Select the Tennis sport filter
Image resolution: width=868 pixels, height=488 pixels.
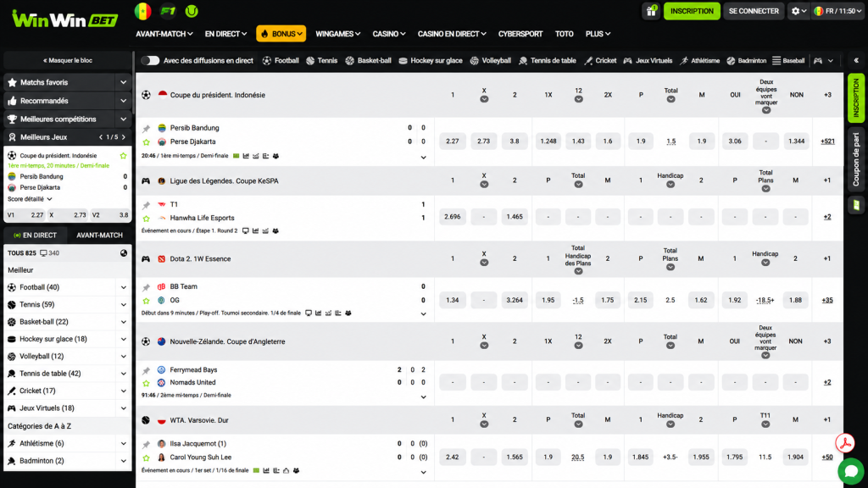tap(321, 61)
